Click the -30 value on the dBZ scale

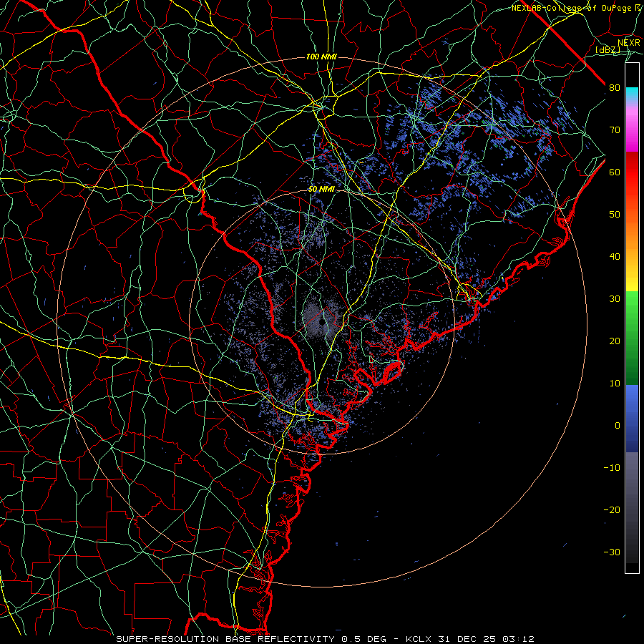click(x=612, y=552)
